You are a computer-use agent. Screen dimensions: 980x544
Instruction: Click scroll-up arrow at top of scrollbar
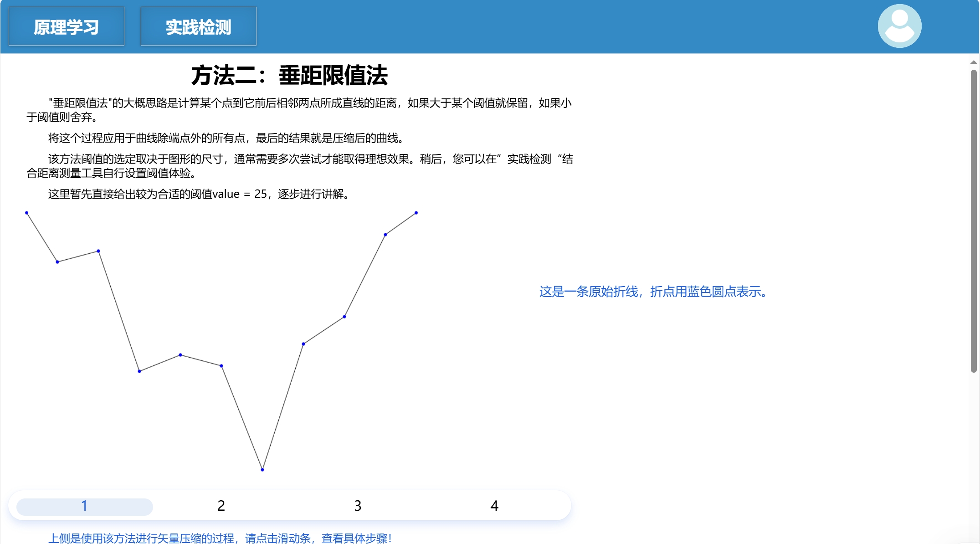coord(974,62)
